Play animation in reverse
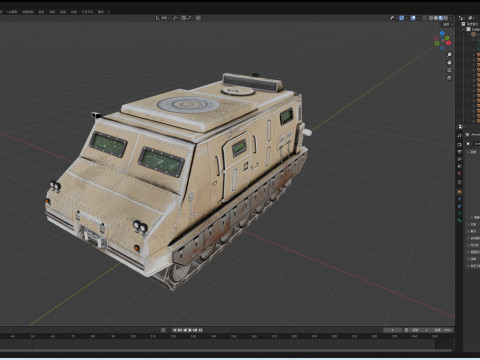Viewport: 480px width, 360px height. coord(185,330)
